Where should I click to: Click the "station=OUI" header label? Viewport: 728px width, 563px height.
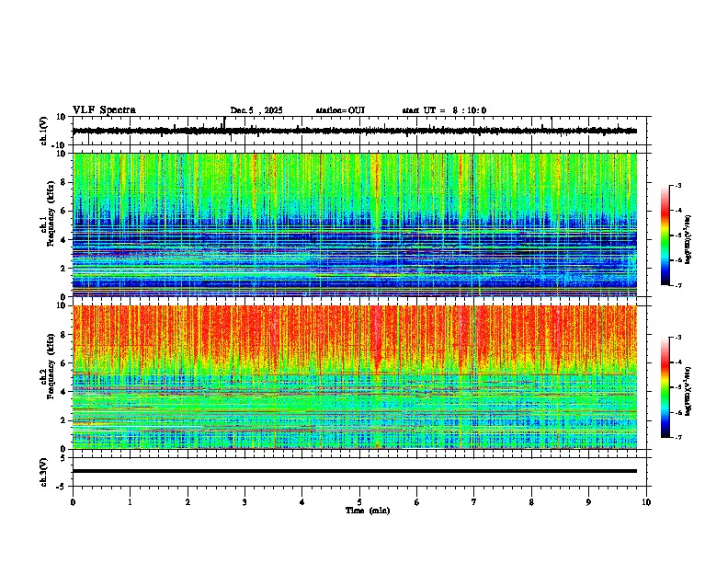340,110
